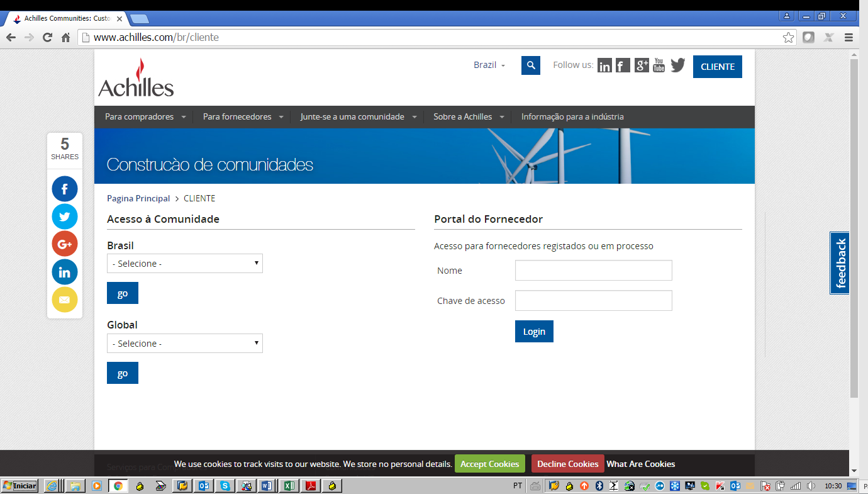Click the Achilles Communities browser tab
This screenshot has width=868, height=494.
point(67,19)
